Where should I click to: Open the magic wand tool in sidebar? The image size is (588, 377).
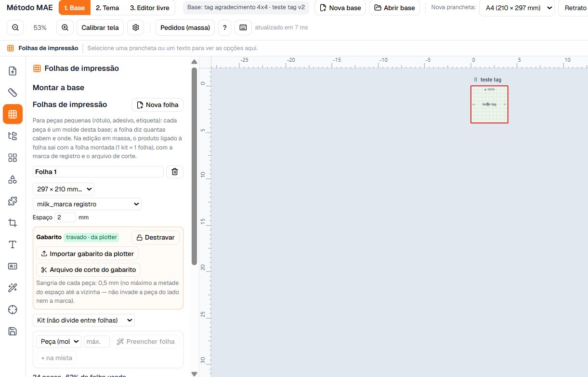point(13,288)
